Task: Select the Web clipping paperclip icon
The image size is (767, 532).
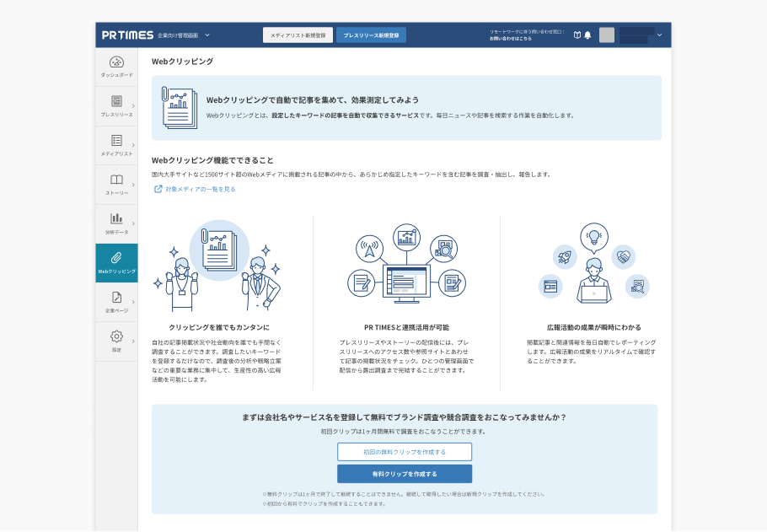Action: point(116,258)
